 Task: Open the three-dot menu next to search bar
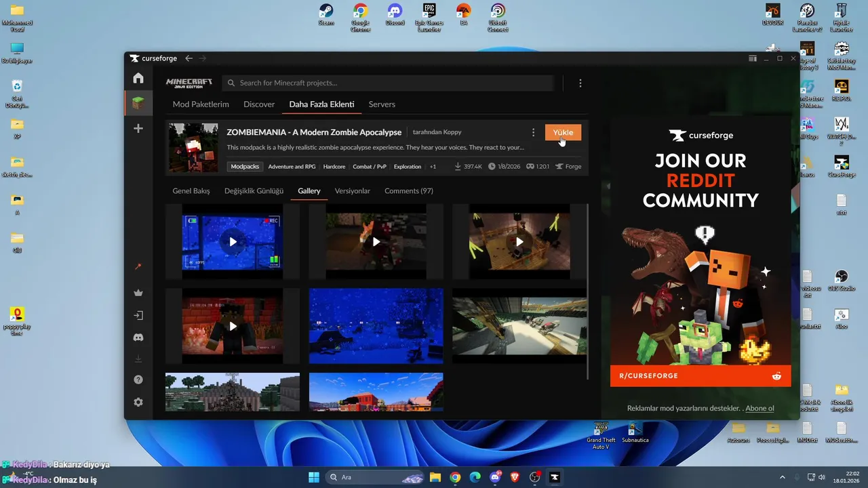click(580, 83)
